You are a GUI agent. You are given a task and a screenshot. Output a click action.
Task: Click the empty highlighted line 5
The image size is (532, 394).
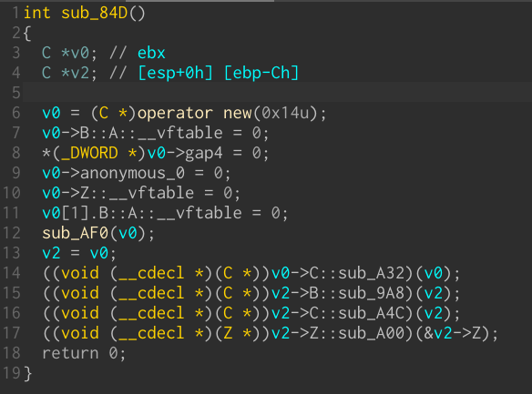tap(277, 93)
